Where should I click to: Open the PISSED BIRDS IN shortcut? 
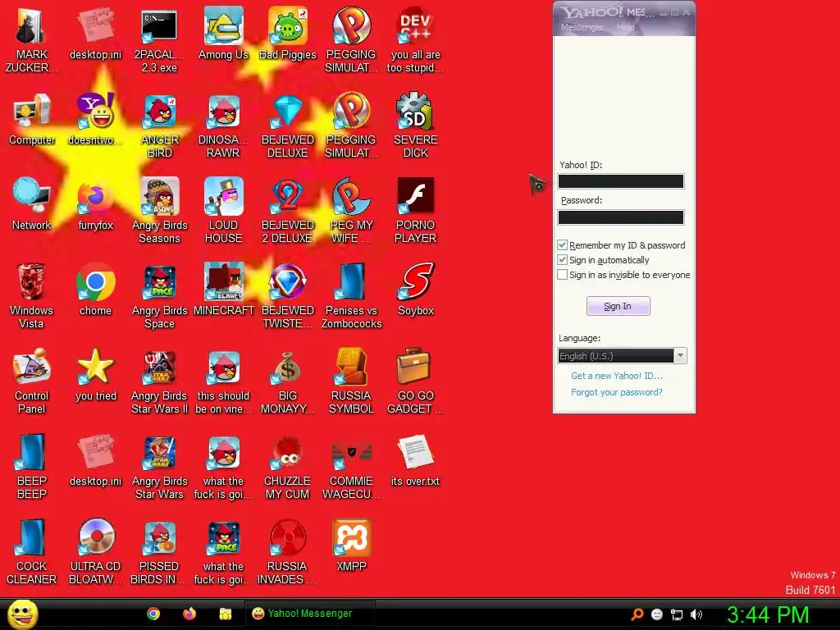click(159, 552)
